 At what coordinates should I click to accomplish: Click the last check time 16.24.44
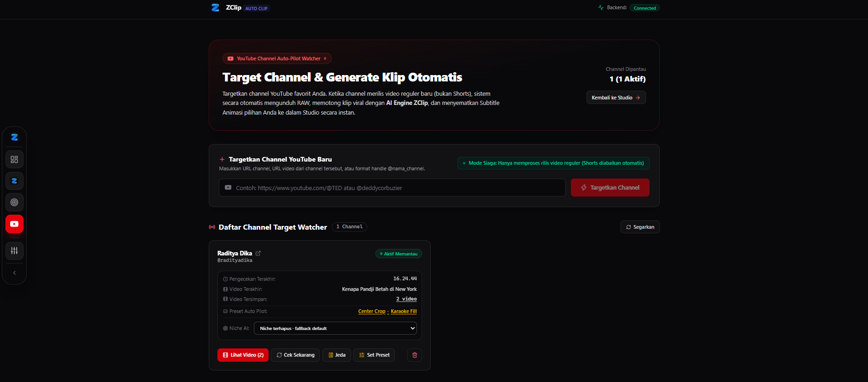[405, 279]
